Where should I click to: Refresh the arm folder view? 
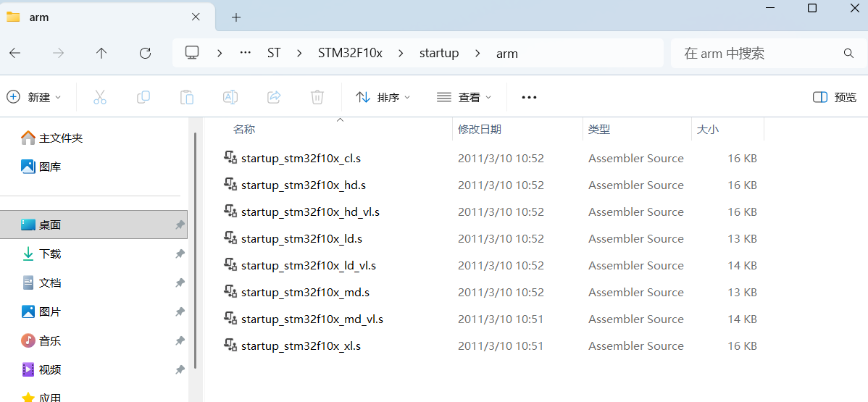(145, 53)
